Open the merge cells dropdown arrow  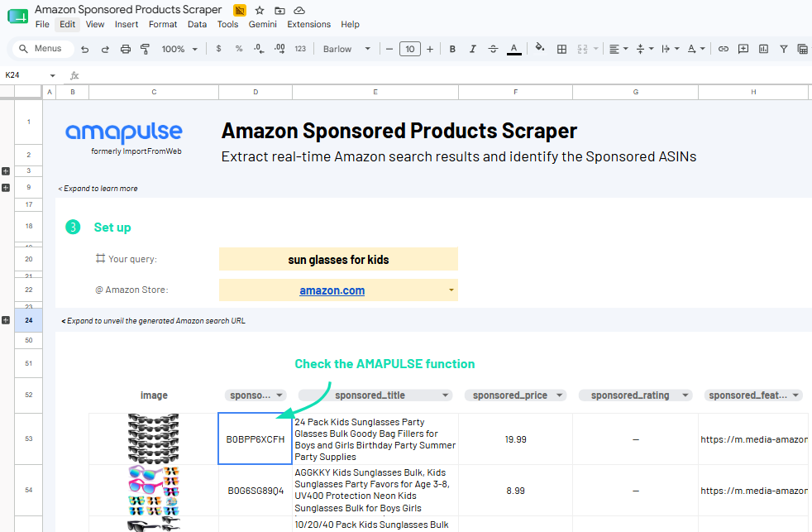pos(595,49)
